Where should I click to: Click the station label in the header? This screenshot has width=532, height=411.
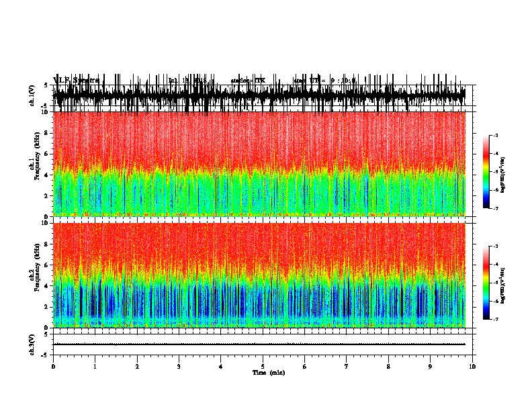[248, 81]
